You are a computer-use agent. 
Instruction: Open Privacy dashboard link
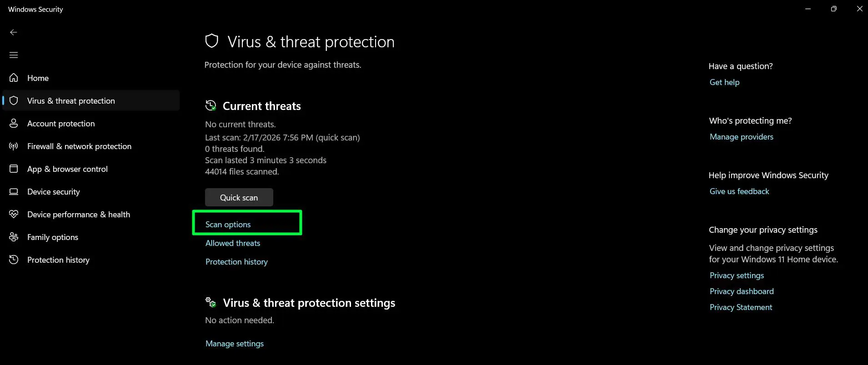(741, 291)
